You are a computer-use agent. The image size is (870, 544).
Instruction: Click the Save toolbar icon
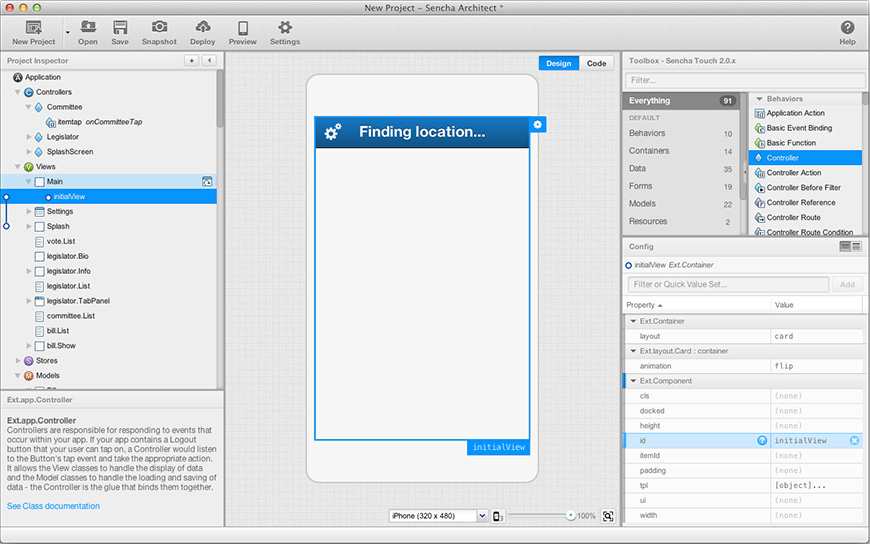tap(120, 27)
